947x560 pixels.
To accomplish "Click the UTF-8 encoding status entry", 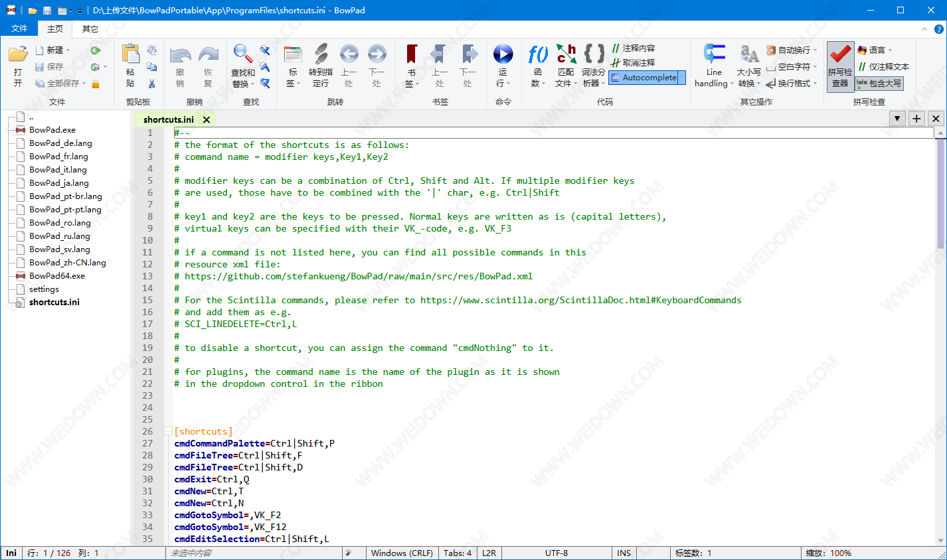I will point(557,553).
